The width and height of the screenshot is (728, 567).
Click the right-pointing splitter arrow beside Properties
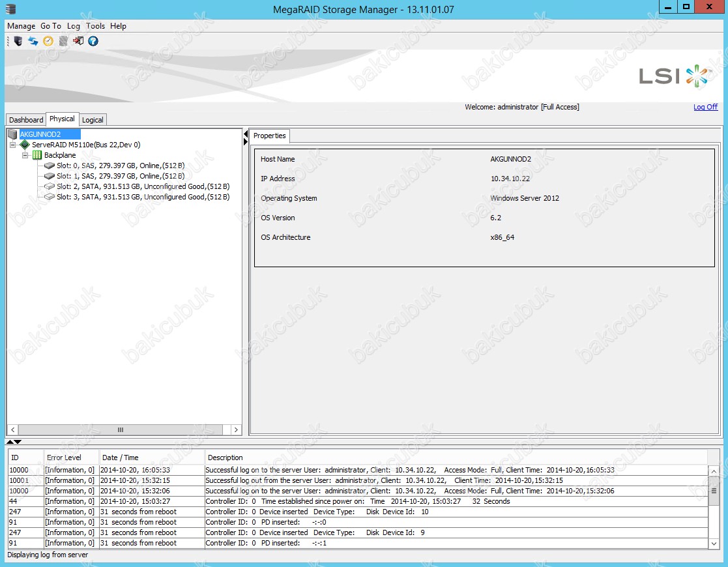tap(246, 141)
